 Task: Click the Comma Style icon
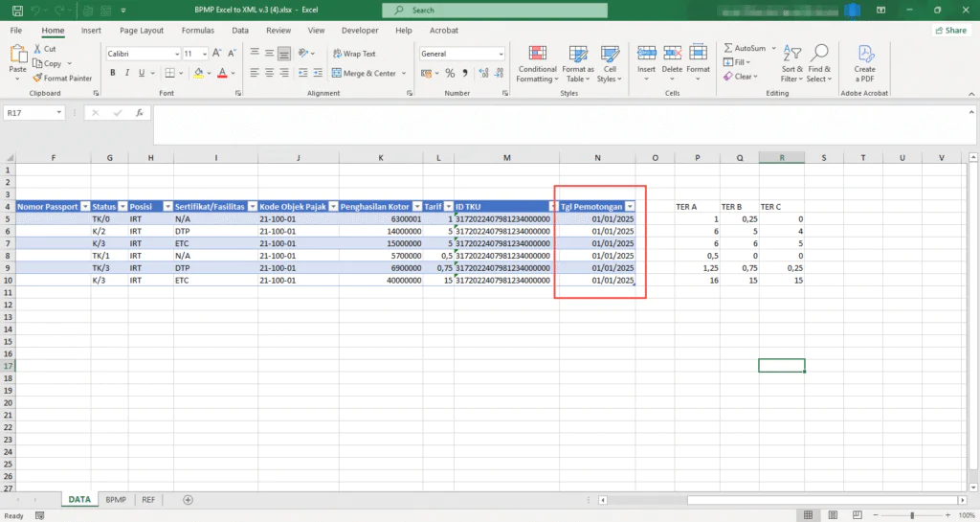465,73
